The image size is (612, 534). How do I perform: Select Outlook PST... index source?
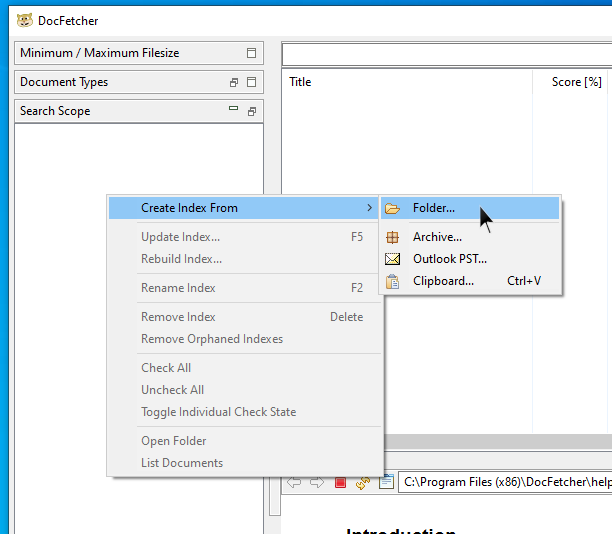tap(470, 259)
